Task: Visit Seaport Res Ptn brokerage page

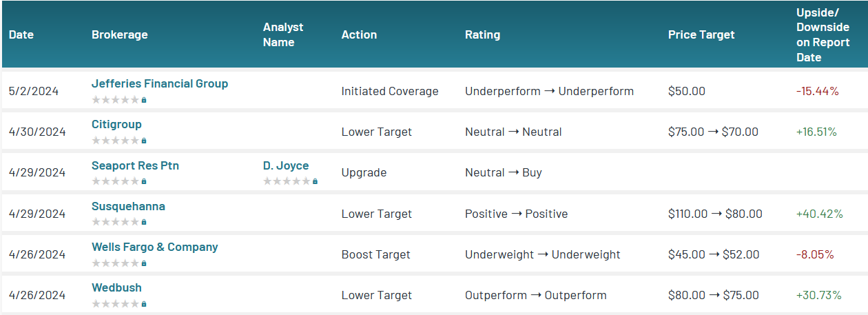Action: tap(135, 165)
